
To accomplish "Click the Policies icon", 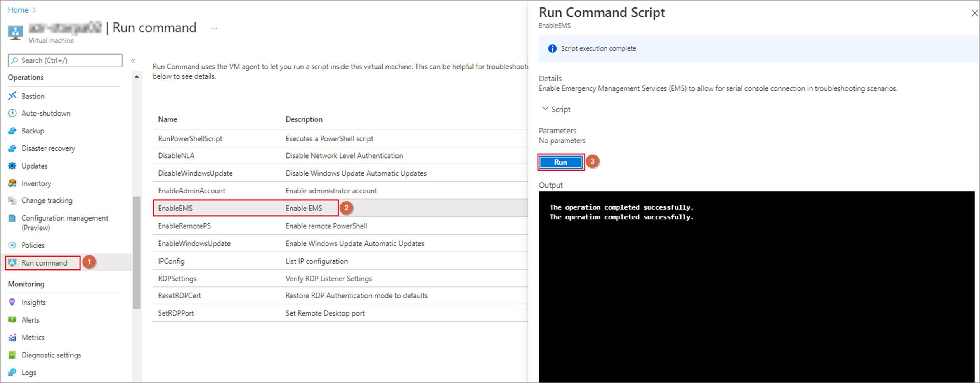I will [12, 245].
